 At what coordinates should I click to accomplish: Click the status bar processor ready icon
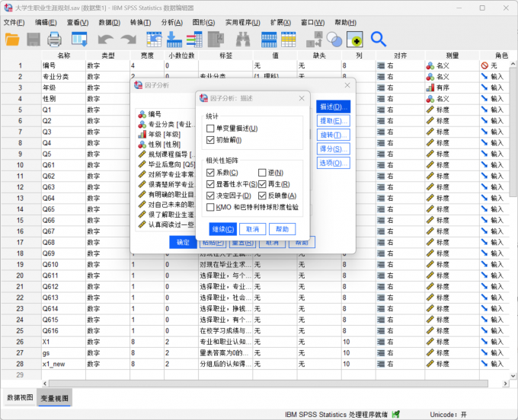[x=395, y=414]
